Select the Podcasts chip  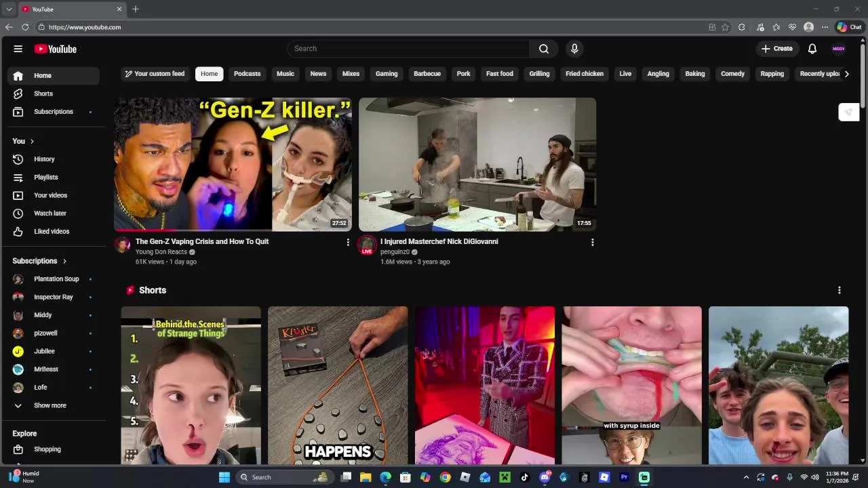point(248,74)
